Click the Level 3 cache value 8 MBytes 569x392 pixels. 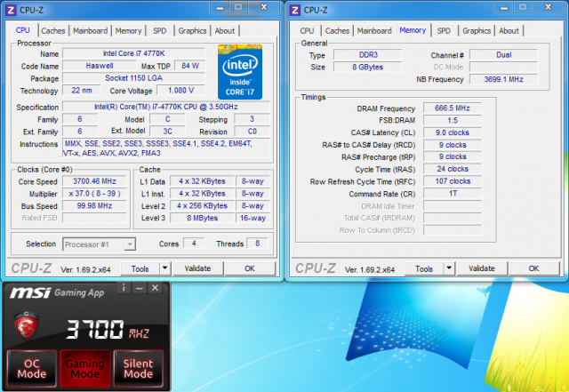click(x=203, y=218)
